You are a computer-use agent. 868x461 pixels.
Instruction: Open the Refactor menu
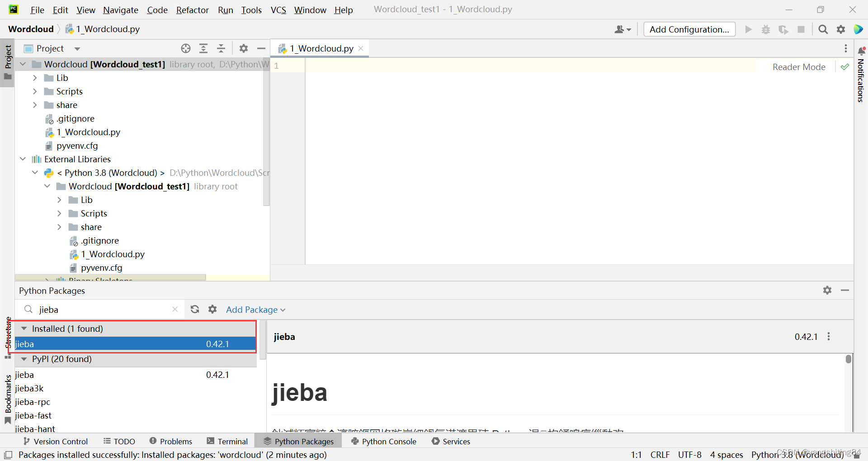(192, 10)
